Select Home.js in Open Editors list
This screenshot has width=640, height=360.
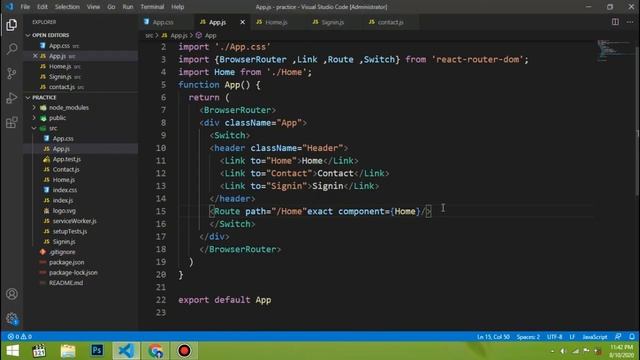pos(60,67)
